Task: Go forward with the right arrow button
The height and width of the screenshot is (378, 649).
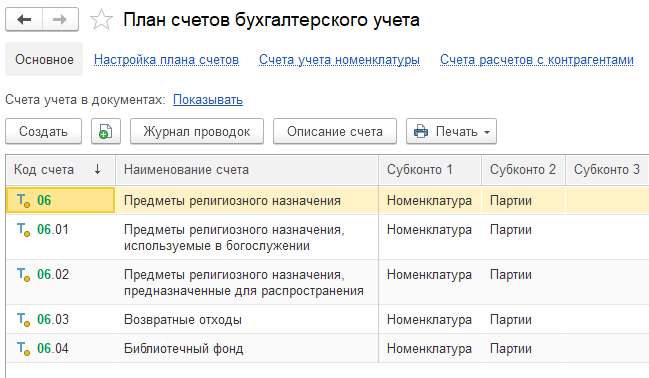Action: click(60, 19)
